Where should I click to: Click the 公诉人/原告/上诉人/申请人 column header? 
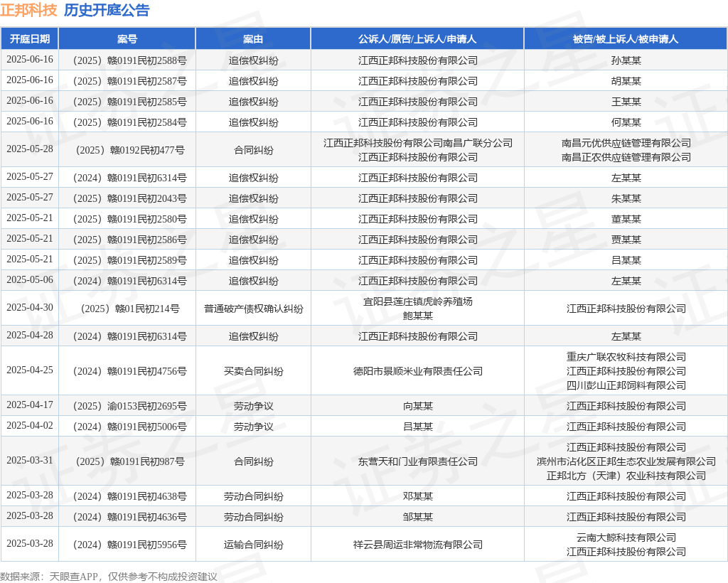pyautogui.click(x=417, y=39)
